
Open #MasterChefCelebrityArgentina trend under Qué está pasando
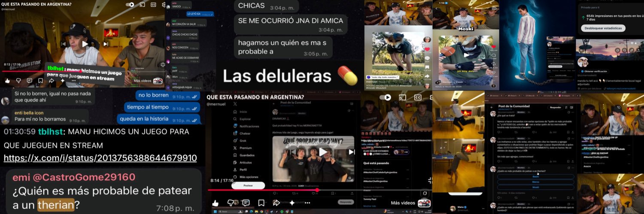380,172
